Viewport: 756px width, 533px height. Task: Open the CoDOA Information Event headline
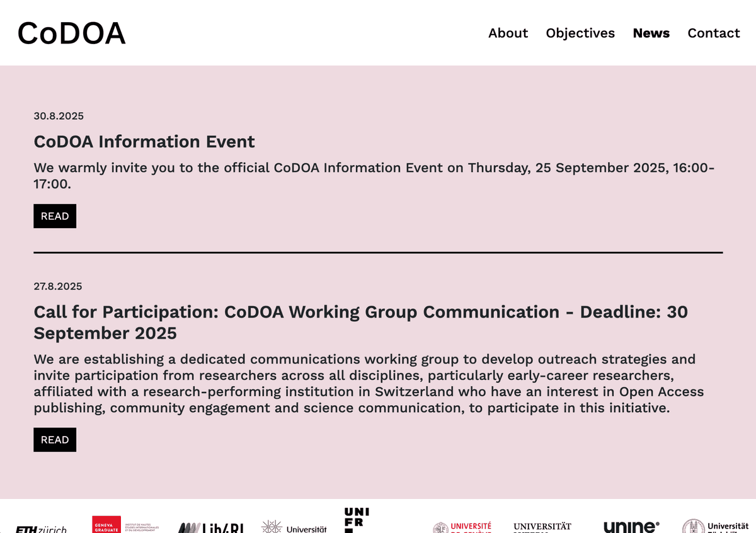click(x=144, y=142)
